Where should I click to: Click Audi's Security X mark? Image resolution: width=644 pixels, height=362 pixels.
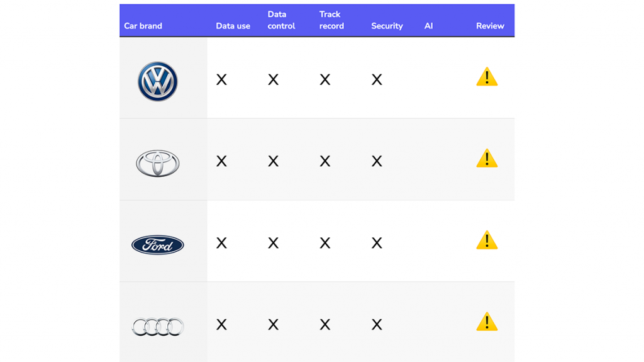377,325
